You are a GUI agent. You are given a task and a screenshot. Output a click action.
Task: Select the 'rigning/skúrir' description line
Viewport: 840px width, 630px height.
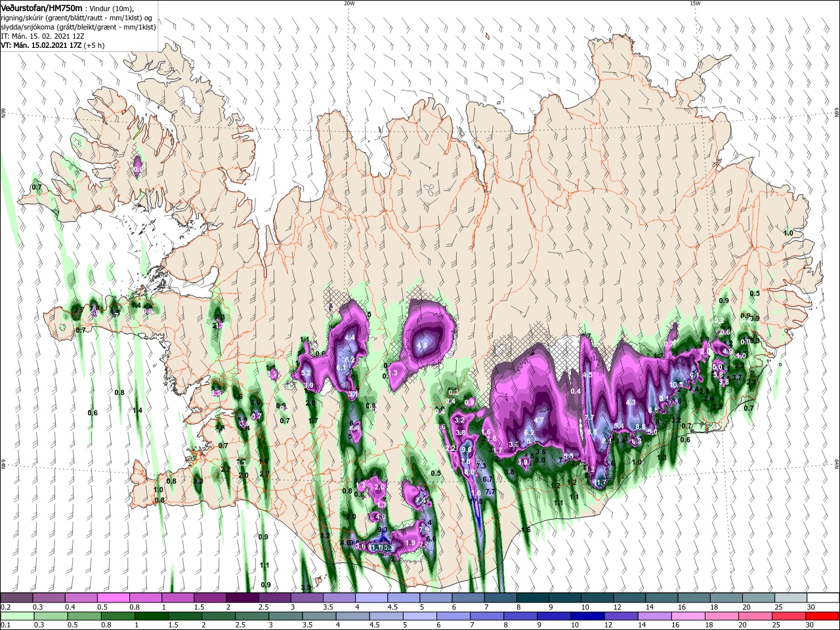click(x=77, y=18)
